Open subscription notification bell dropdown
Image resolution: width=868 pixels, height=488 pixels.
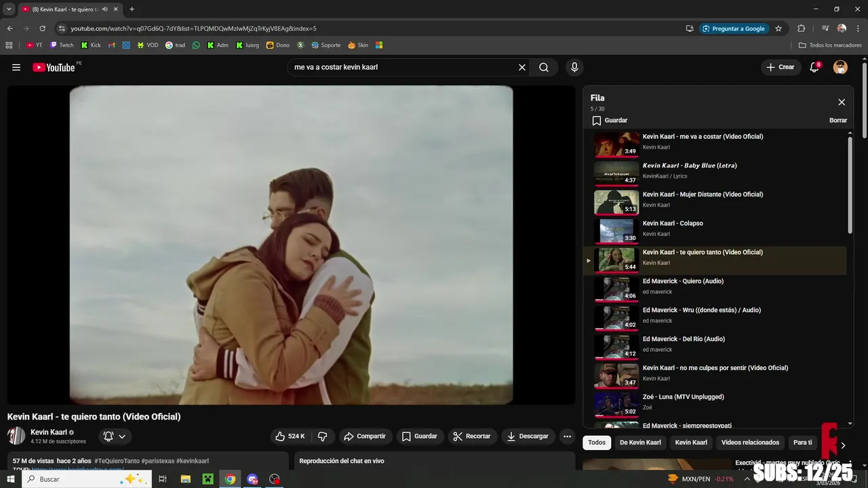coord(115,436)
